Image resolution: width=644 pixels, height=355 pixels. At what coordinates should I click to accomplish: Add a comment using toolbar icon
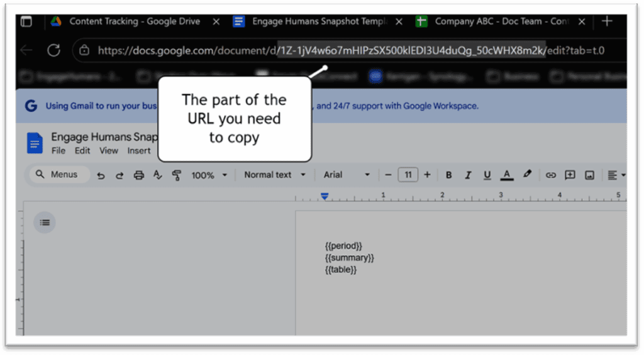point(570,175)
